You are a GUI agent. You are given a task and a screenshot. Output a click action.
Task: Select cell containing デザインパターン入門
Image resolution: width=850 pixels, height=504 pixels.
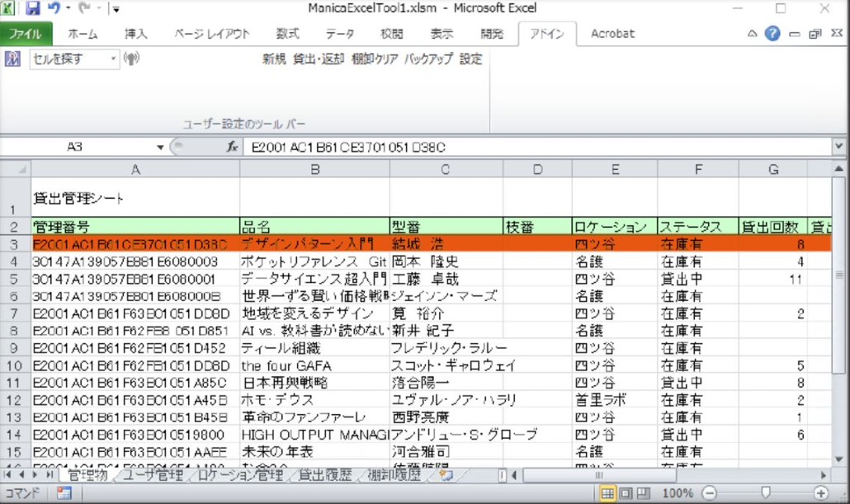pyautogui.click(x=314, y=244)
